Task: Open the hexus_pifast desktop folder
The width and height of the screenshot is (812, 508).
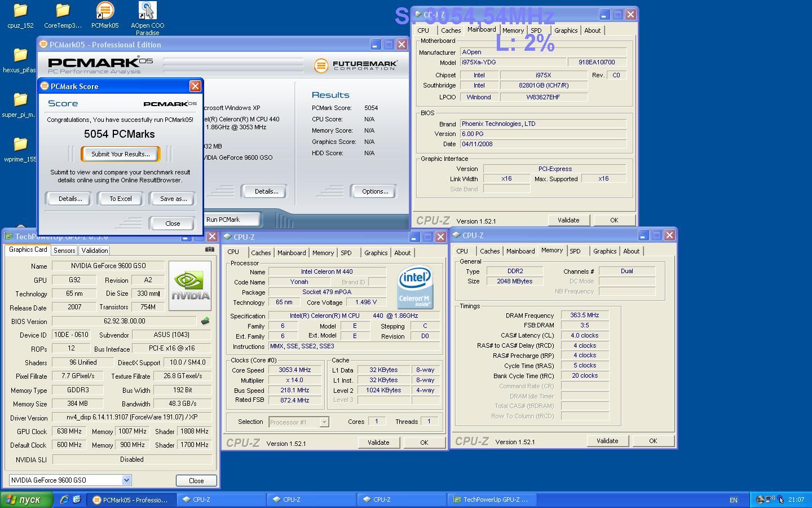Action: click(x=20, y=60)
